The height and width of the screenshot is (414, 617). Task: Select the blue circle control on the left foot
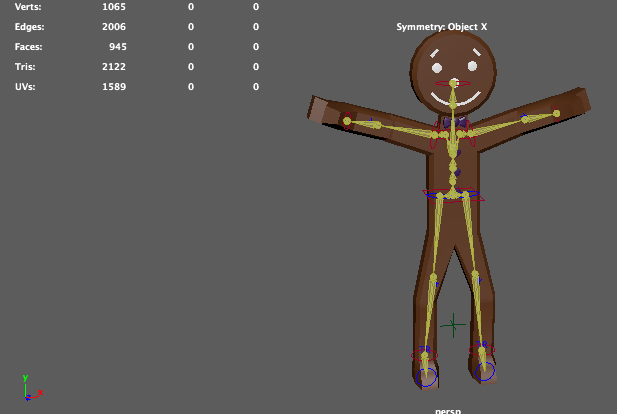coord(427,376)
